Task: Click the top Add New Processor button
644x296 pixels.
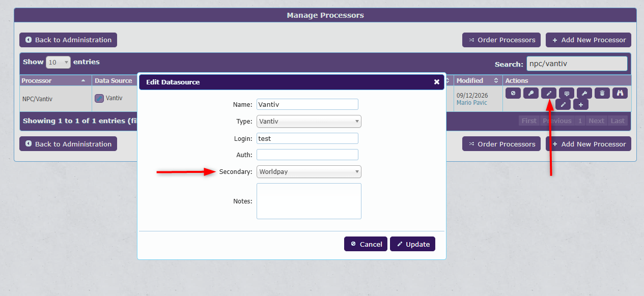Action: click(589, 40)
